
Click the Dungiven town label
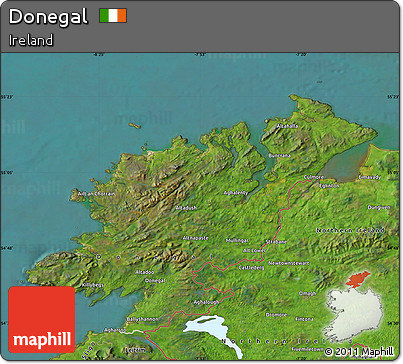pos(379,207)
